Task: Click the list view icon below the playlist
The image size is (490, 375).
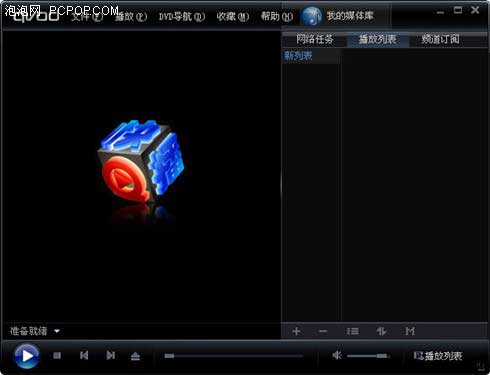Action: [x=353, y=331]
